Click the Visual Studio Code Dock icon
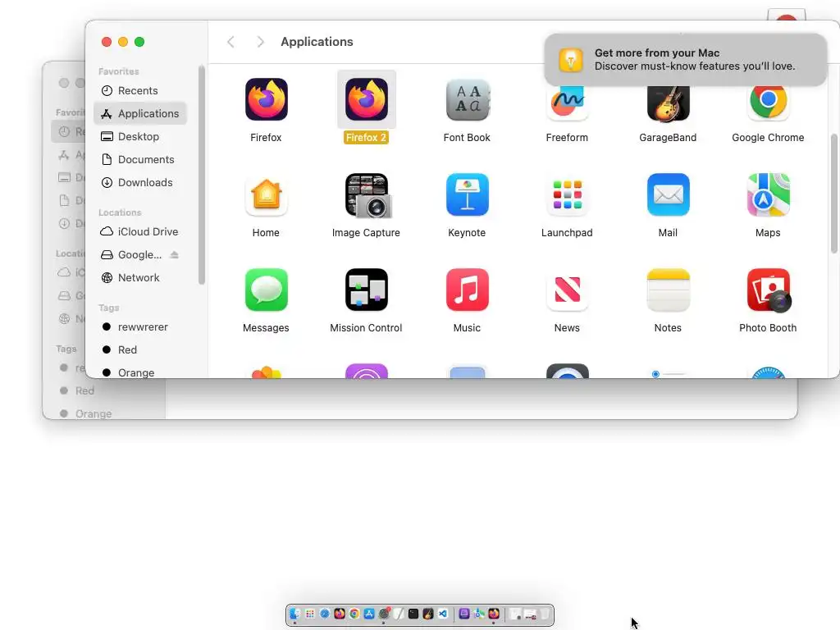Image resolution: width=840 pixels, height=630 pixels. click(x=442, y=614)
